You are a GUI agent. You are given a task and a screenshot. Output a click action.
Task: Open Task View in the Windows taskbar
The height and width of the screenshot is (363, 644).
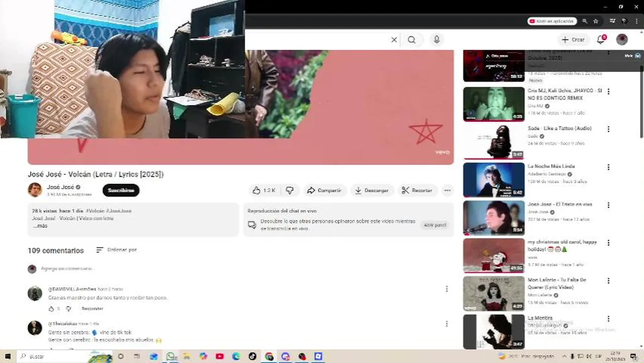click(137, 356)
